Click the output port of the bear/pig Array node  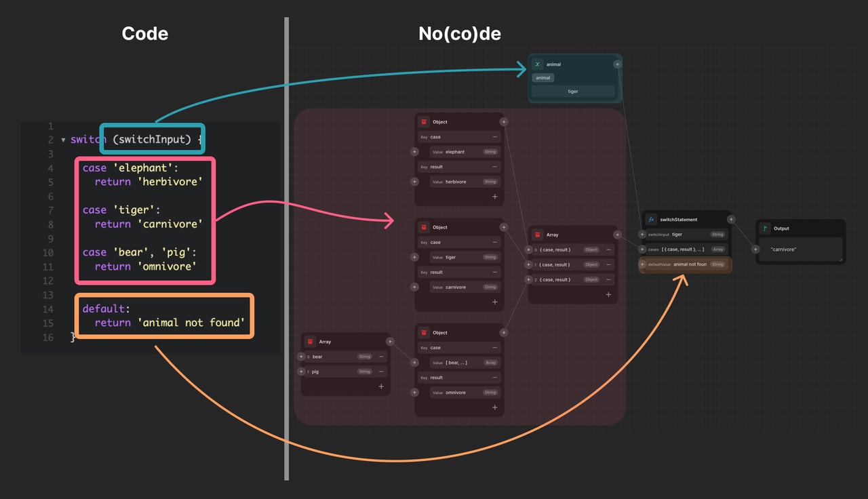click(390, 342)
